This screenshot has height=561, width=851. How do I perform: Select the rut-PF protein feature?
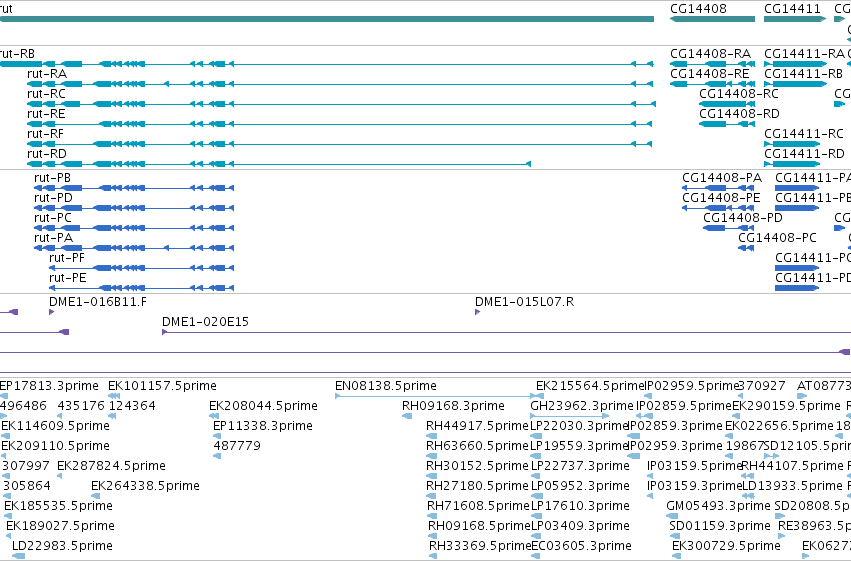point(142,268)
